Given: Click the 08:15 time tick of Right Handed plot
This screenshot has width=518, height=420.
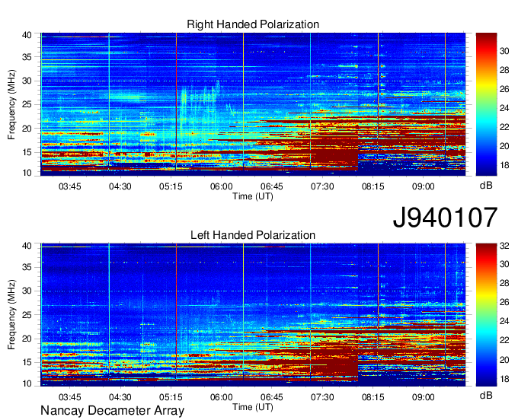Looking at the screenshot, I should [x=373, y=186].
